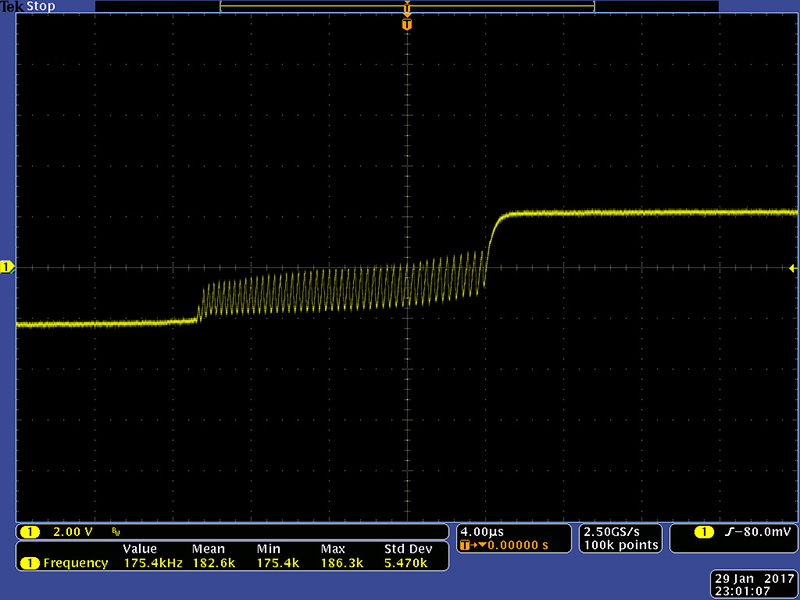This screenshot has width=800, height=600.
Task: Click the Tek Stop acquisition status
Action: coord(26,6)
